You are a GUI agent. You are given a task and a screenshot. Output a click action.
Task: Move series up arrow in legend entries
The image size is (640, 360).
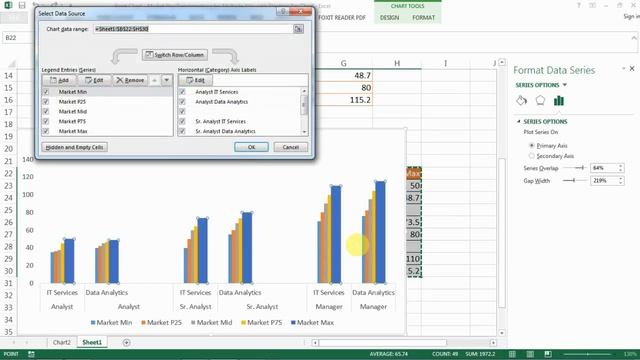(154, 80)
